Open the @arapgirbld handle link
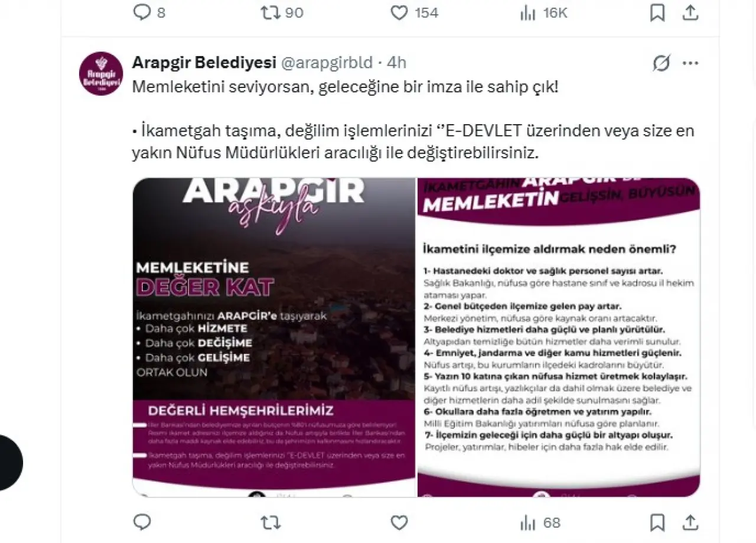The width and height of the screenshot is (756, 543). click(326, 63)
